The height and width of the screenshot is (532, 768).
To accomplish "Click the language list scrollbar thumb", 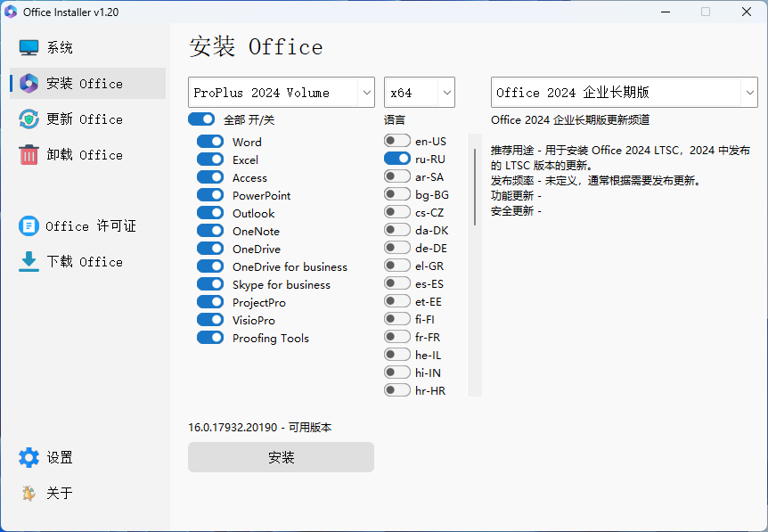I will click(475, 187).
